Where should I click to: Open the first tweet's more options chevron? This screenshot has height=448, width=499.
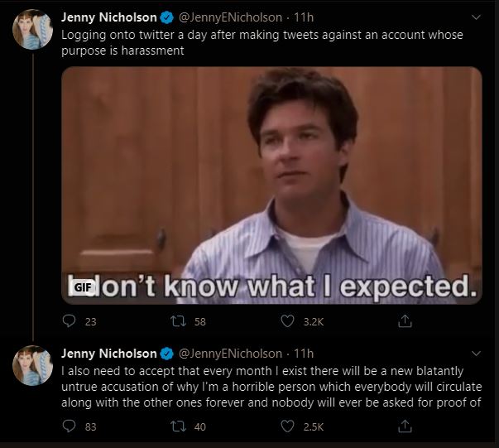point(475,17)
